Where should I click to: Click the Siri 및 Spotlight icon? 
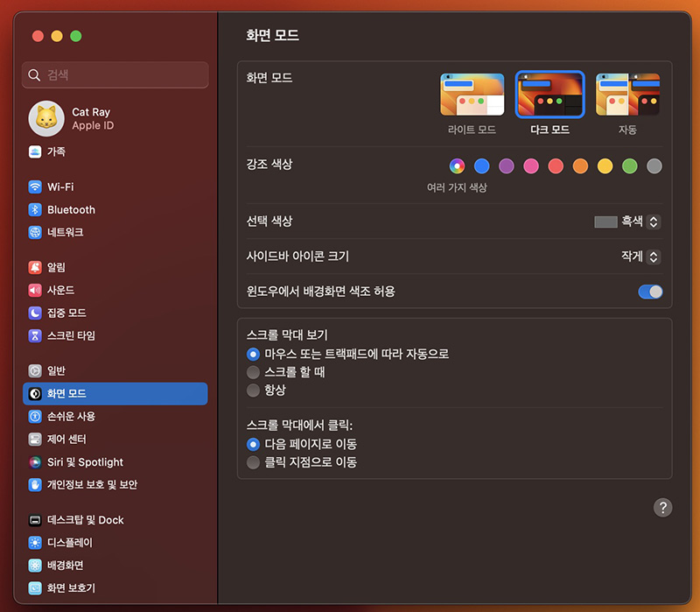click(x=35, y=462)
